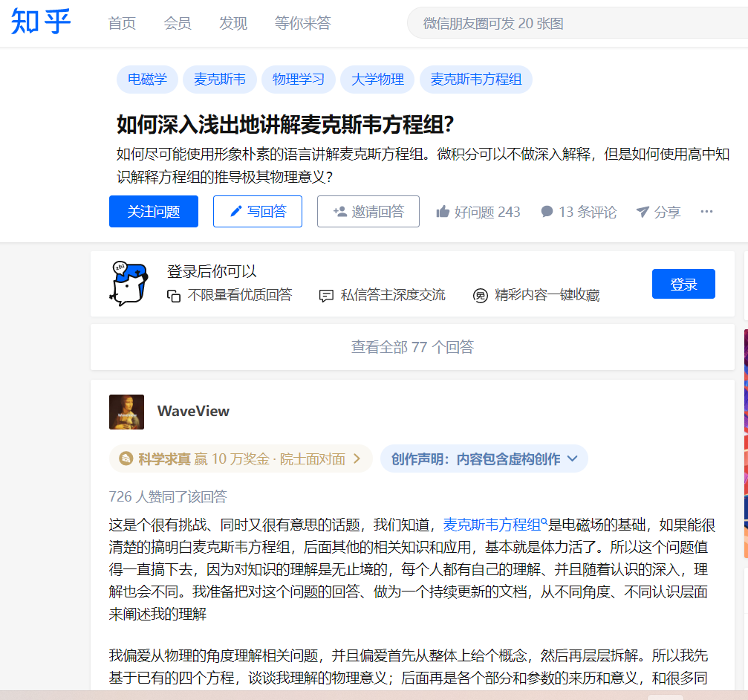Select the 大学物理 topic tag

pyautogui.click(x=377, y=80)
